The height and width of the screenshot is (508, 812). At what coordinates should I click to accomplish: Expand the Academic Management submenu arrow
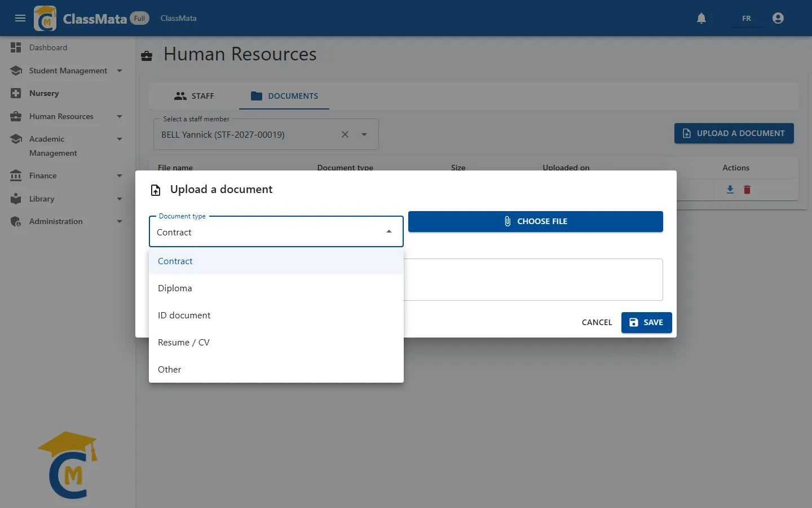[x=120, y=139]
